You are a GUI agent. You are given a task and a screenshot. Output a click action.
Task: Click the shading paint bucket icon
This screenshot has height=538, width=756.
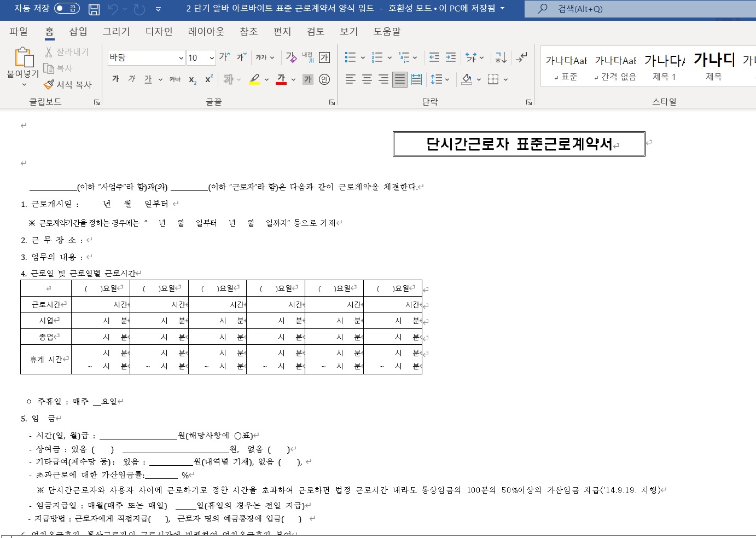tap(467, 79)
